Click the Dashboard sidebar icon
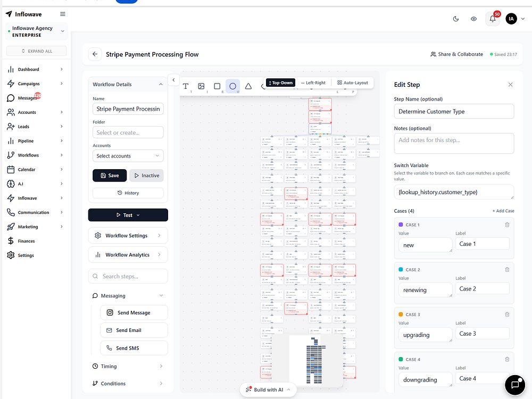532x399 pixels. [x=11, y=69]
